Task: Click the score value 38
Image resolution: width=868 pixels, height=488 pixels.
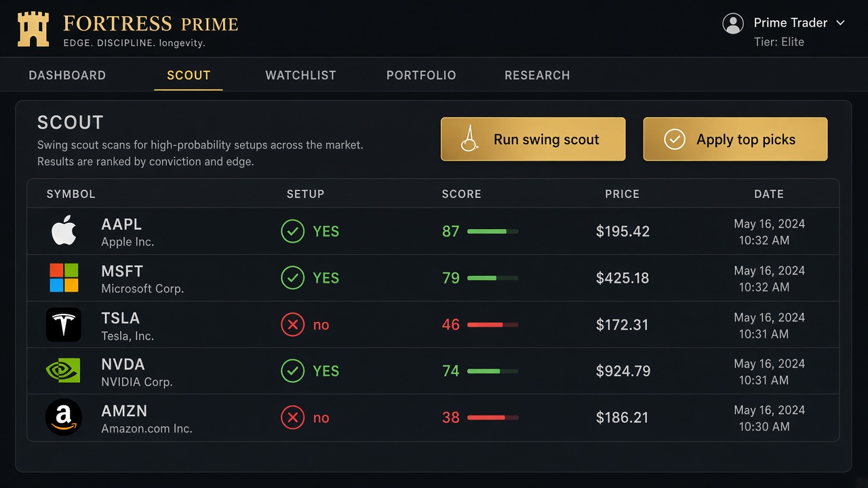Action: click(x=451, y=418)
